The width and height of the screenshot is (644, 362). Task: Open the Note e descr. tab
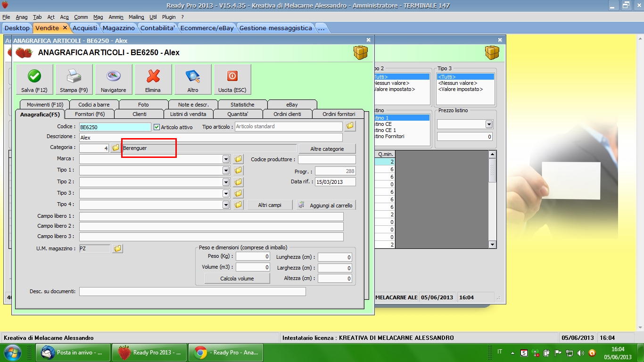click(x=193, y=105)
